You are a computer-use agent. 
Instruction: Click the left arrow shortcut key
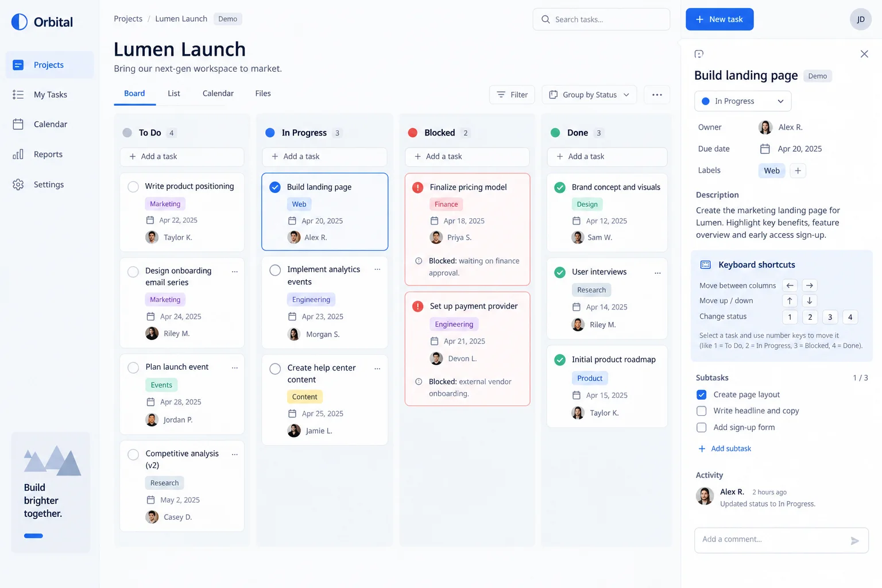[790, 285]
